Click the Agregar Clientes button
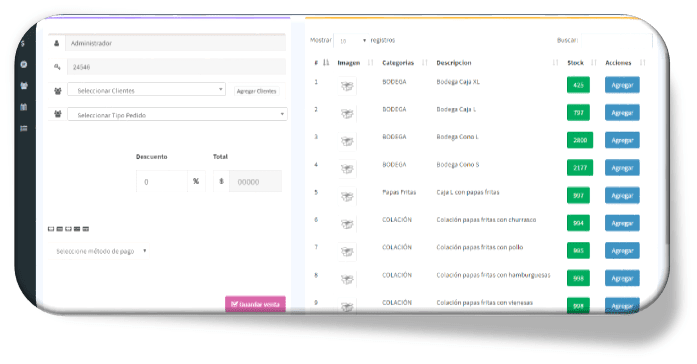This screenshot has height=364, width=697. pyautogui.click(x=256, y=91)
